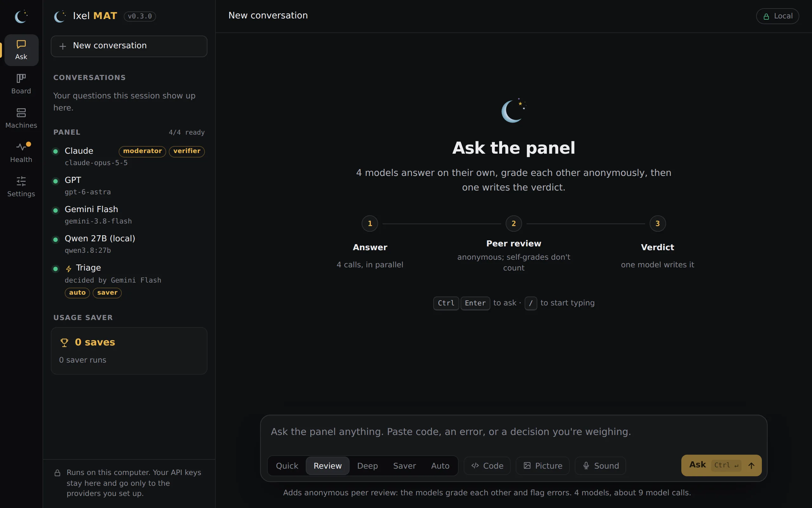Viewport: 812px width, 508px height.
Task: Select Review mode
Action: 327,466
